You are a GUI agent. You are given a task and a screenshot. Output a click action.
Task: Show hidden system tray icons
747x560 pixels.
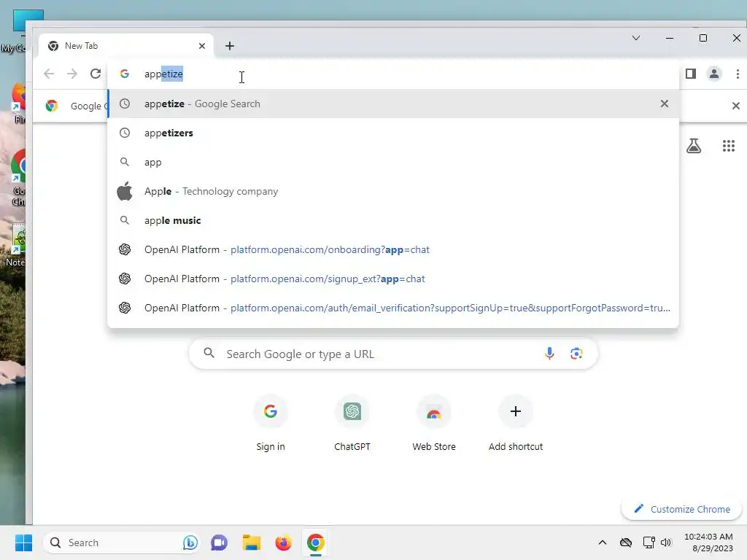tap(602, 542)
